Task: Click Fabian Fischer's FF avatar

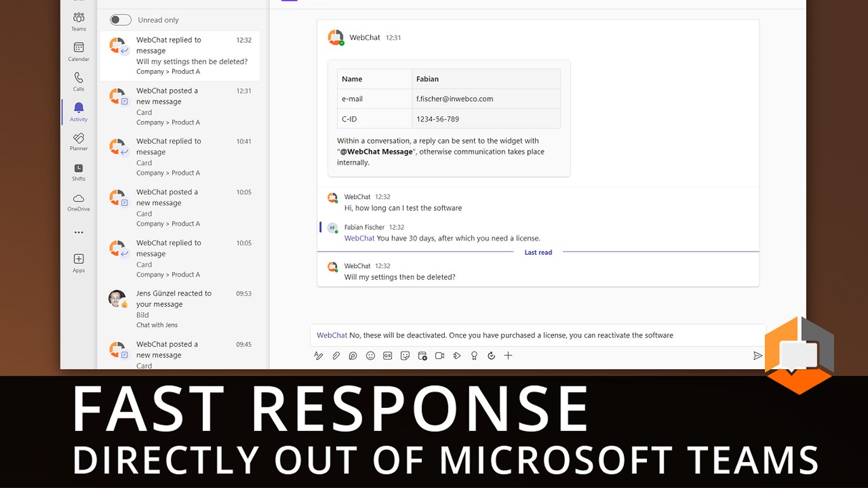Action: tap(332, 227)
